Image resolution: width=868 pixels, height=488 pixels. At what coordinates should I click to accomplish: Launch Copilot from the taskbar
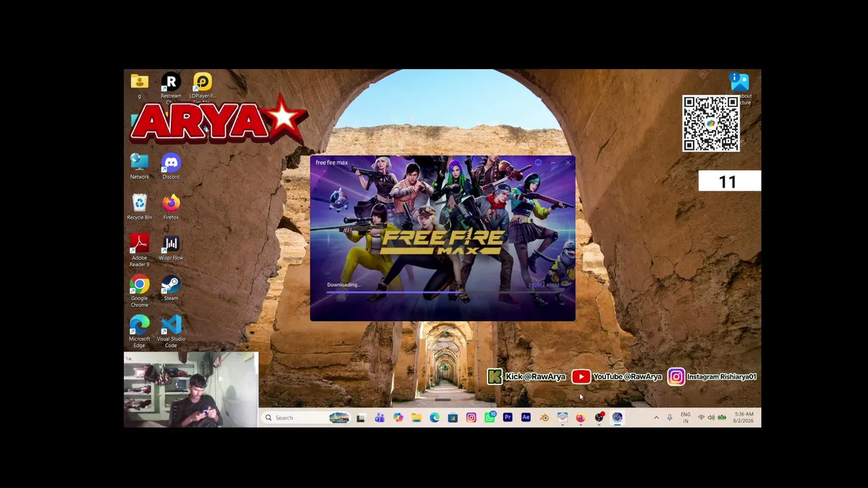tap(398, 418)
